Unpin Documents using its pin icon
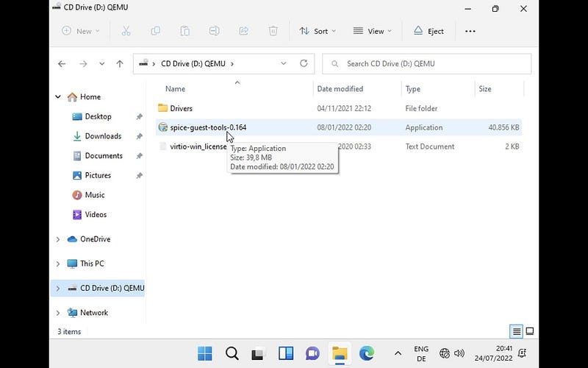The height and width of the screenshot is (368, 588). click(139, 156)
